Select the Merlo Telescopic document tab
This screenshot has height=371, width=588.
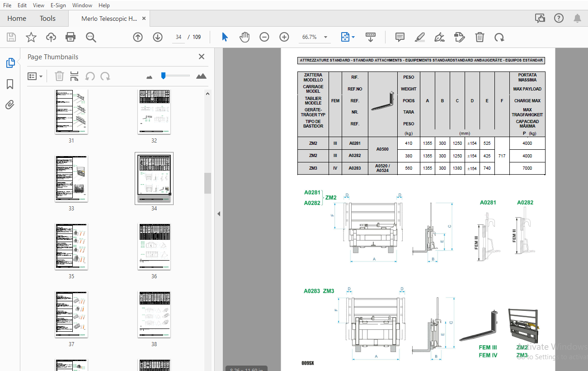[109, 19]
